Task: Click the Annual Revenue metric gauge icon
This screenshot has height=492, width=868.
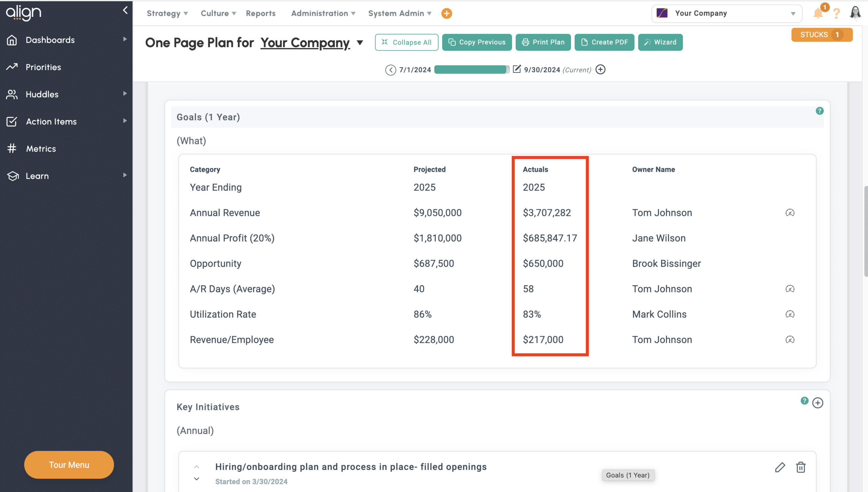Action: pos(790,213)
